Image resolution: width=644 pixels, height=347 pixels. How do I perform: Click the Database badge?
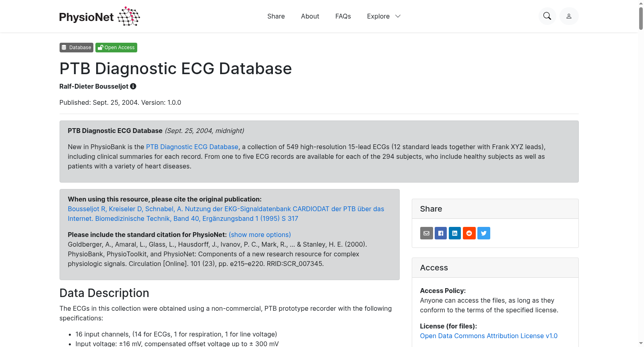(76, 48)
